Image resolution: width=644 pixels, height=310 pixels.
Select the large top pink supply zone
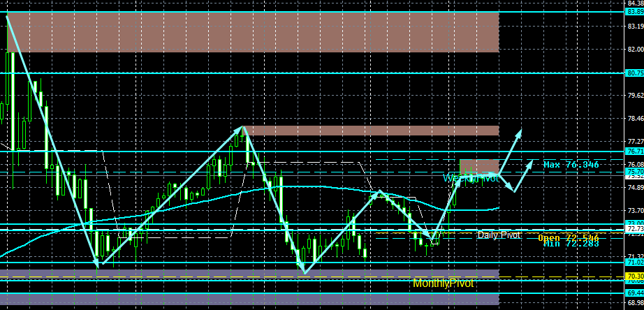[253, 33]
